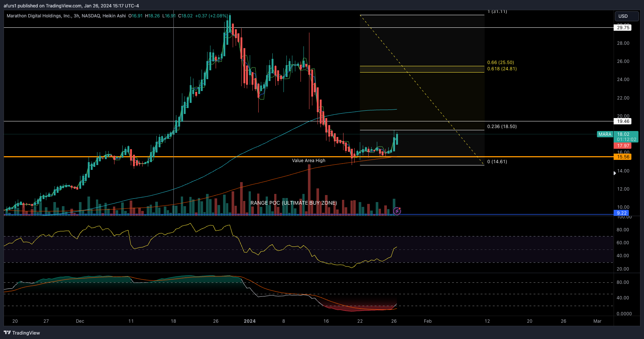Click the '22' date label on the time axis
This screenshot has height=339, width=644.
point(360,321)
